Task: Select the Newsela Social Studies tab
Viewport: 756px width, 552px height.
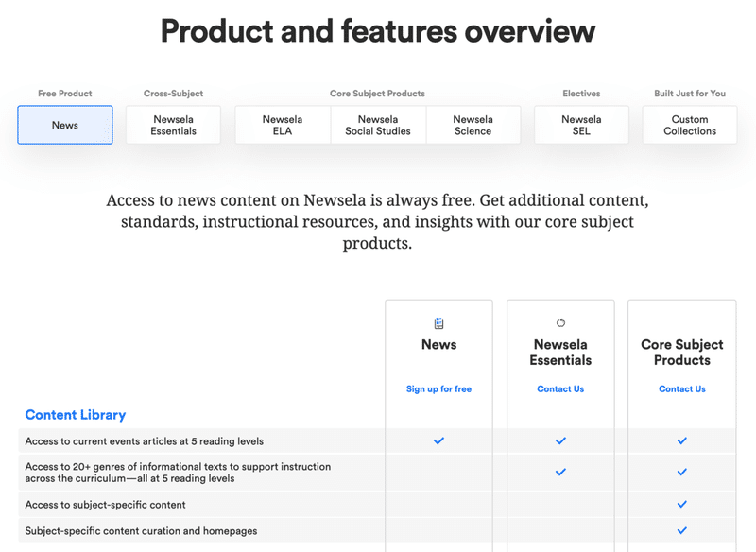Action: [378, 125]
